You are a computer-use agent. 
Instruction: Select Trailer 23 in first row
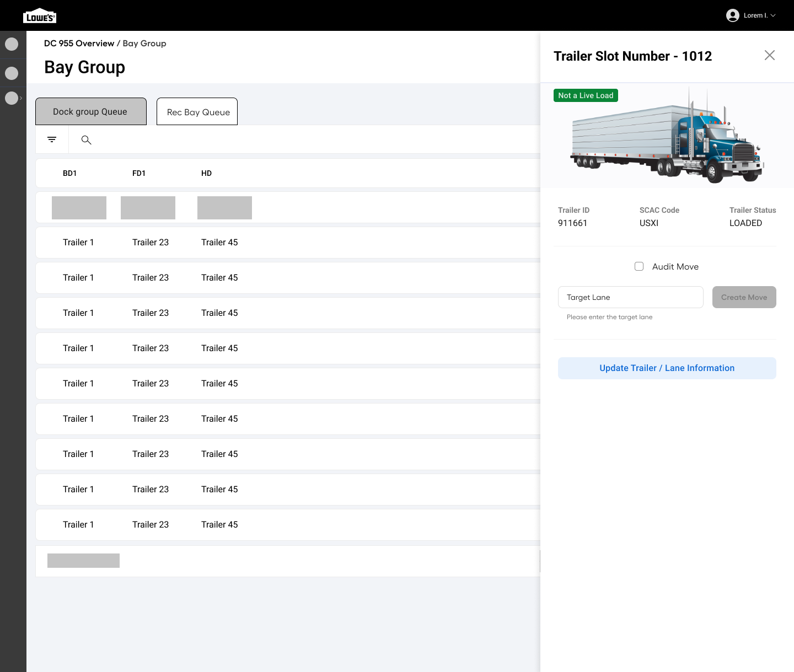(150, 243)
